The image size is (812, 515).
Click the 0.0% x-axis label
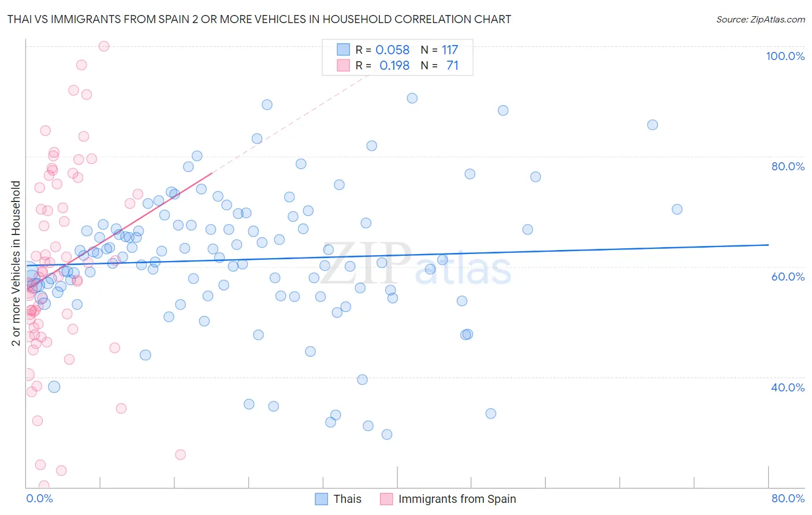39,498
